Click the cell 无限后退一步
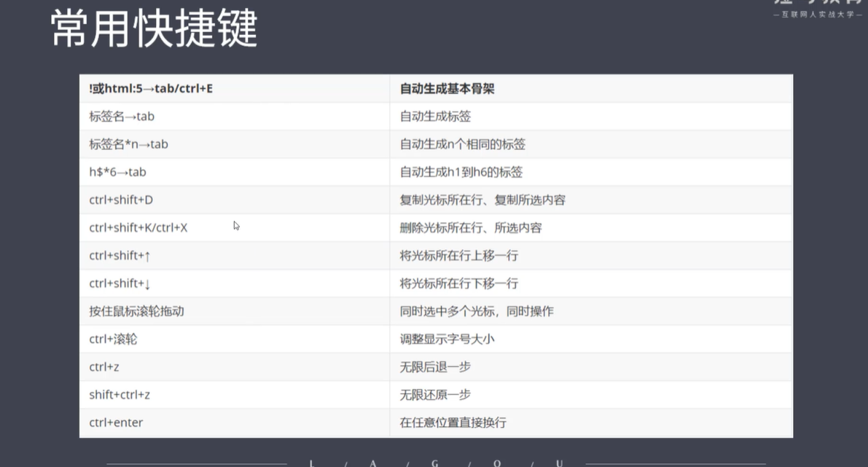Viewport: 868px width, 467px height. click(x=591, y=367)
